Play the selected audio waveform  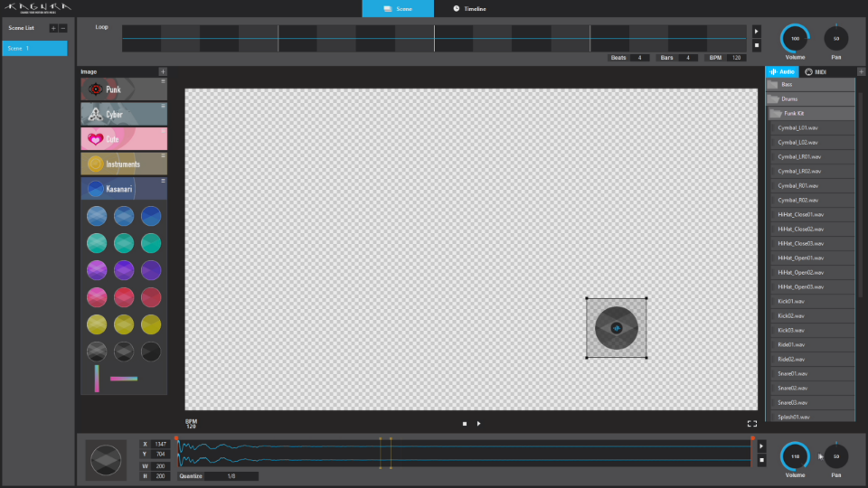point(761,446)
